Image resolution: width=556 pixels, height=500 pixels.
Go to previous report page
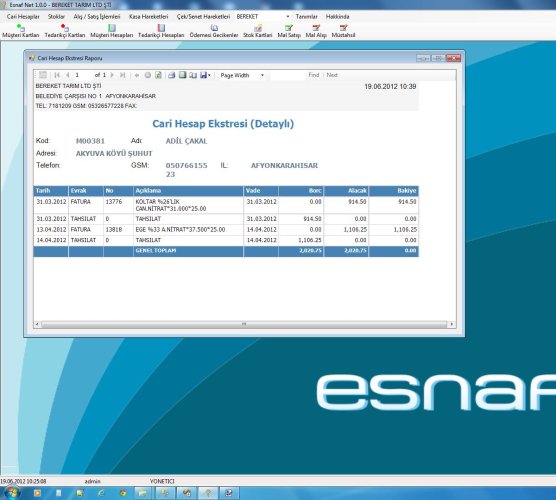(x=67, y=75)
